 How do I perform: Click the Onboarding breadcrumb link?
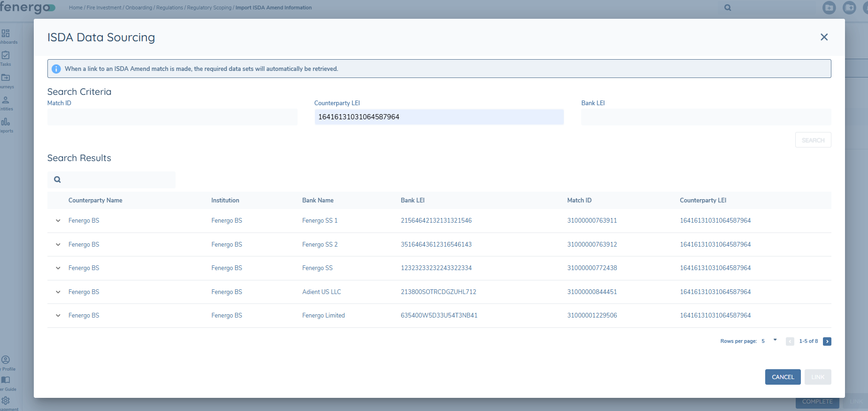pos(138,8)
